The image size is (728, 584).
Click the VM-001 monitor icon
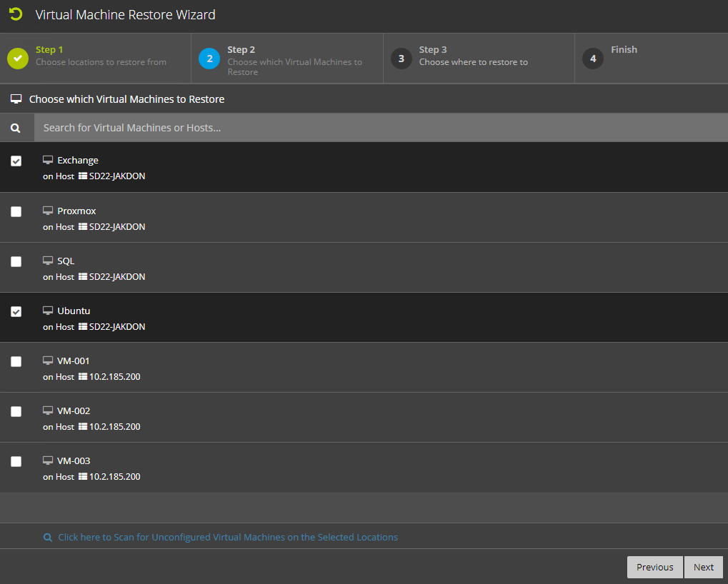(x=48, y=361)
